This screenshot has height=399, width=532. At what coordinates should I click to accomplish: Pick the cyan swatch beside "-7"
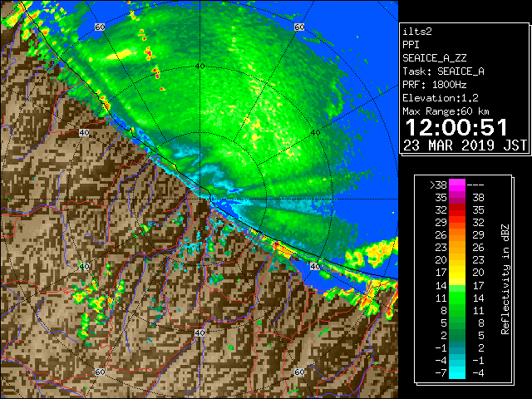457,373
